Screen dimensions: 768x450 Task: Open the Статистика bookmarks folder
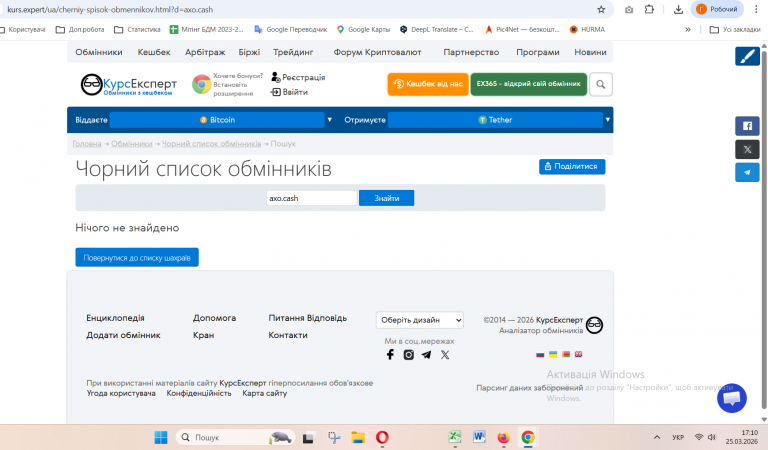137,29
